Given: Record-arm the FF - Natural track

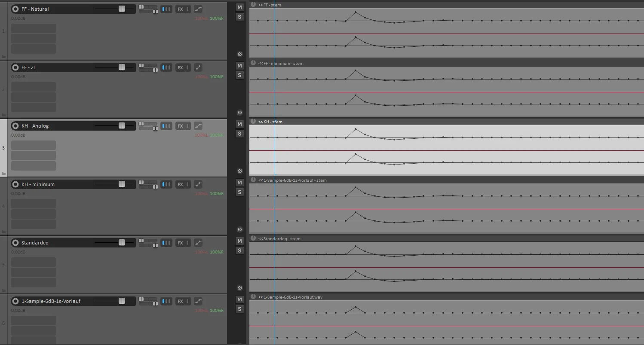Looking at the screenshot, I should (x=15, y=9).
